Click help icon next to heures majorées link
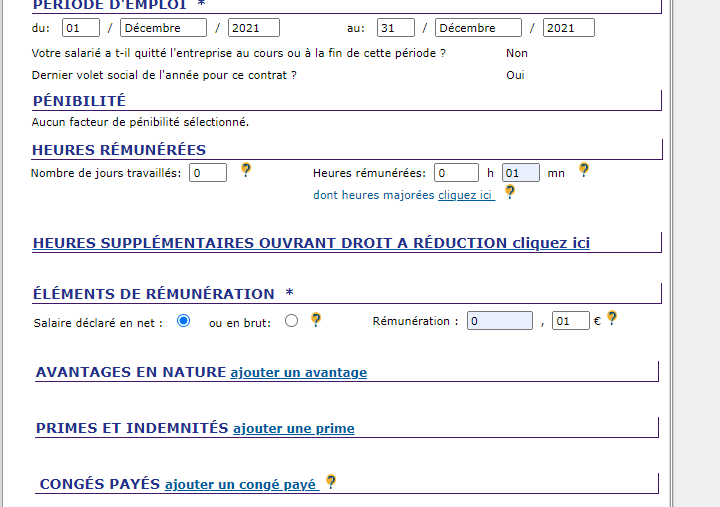 [x=509, y=192]
